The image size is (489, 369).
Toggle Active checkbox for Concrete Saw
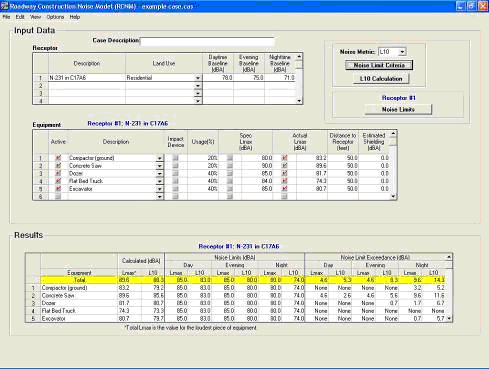58,165
